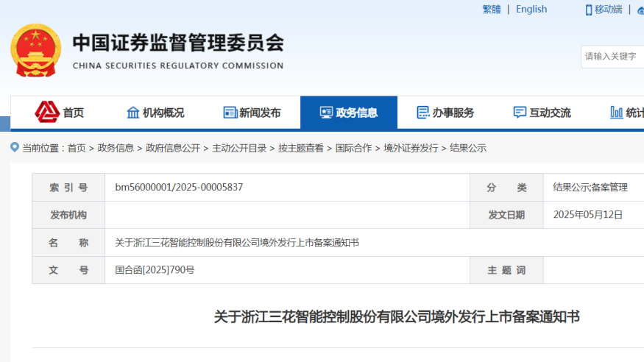
Task: Click the location pin icon in breadcrumb
Action: (x=15, y=147)
